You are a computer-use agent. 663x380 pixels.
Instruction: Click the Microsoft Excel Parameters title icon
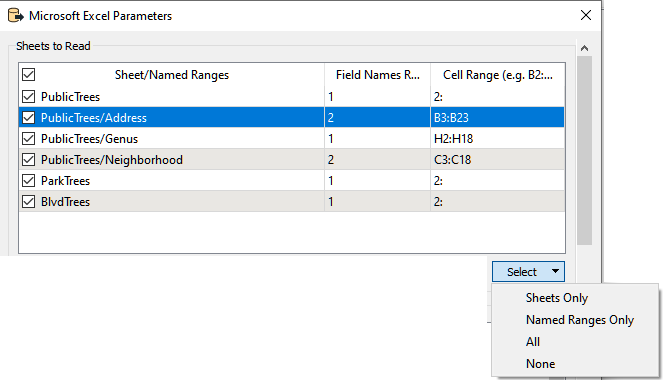[16, 16]
